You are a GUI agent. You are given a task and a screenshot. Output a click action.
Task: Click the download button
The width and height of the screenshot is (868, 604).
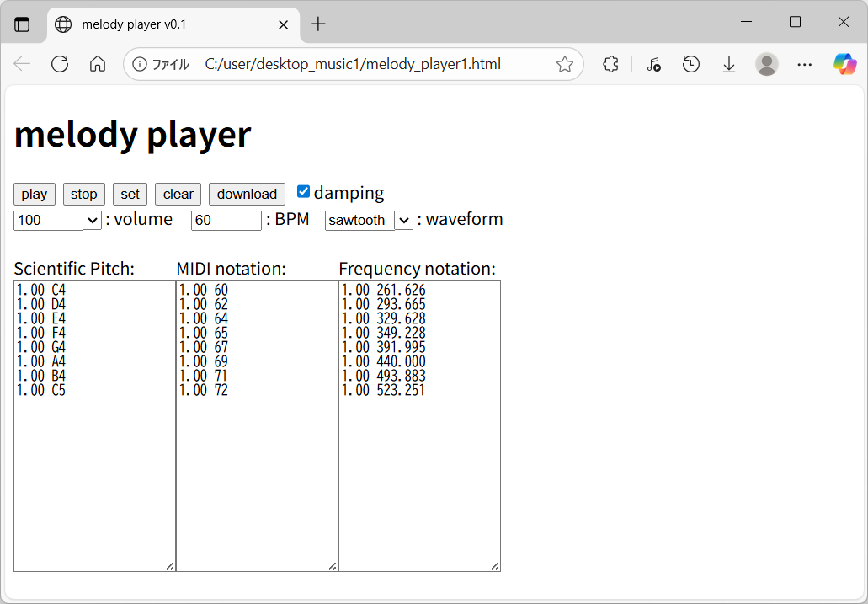(x=247, y=194)
